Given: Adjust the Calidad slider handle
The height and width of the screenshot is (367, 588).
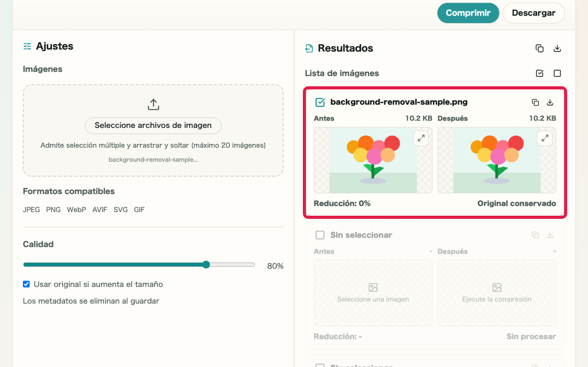Looking at the screenshot, I should [x=206, y=265].
